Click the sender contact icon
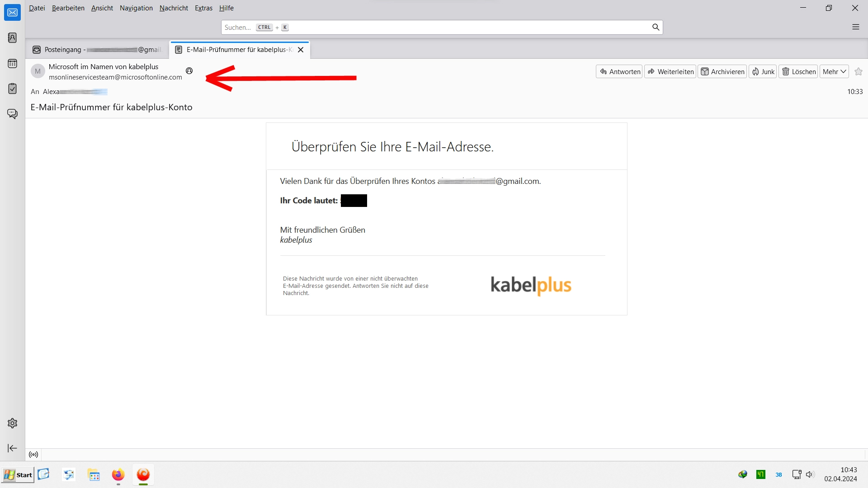Image resolution: width=868 pixels, height=488 pixels. 189,70
